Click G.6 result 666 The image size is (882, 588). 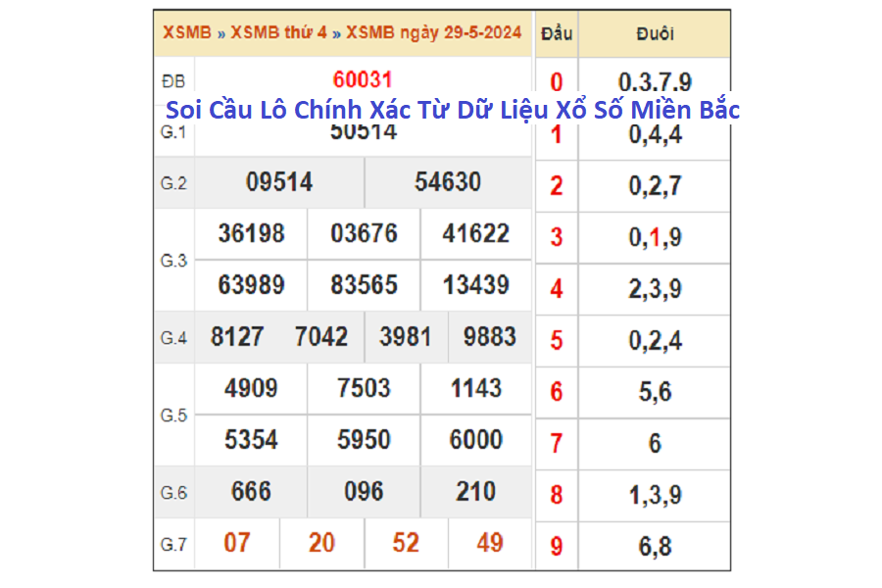[x=251, y=491]
